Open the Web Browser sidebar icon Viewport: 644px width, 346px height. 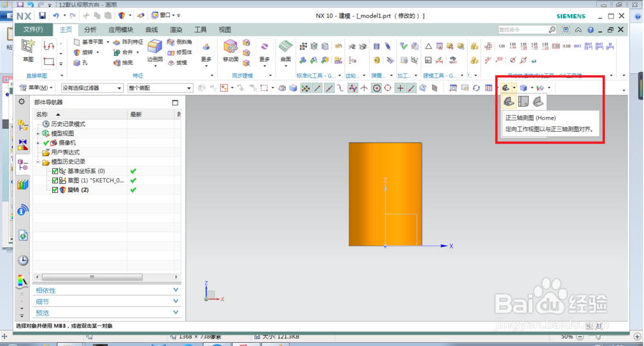coord(23,235)
